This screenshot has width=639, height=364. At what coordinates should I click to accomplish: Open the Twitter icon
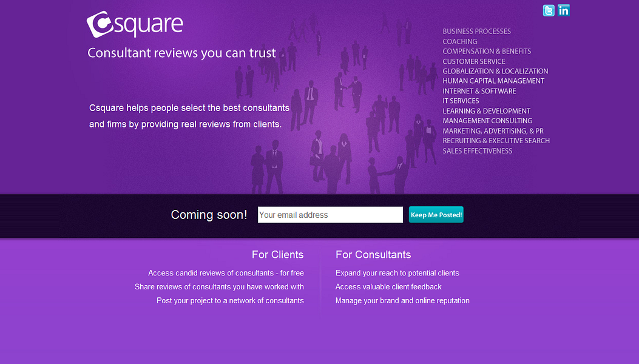pyautogui.click(x=548, y=10)
